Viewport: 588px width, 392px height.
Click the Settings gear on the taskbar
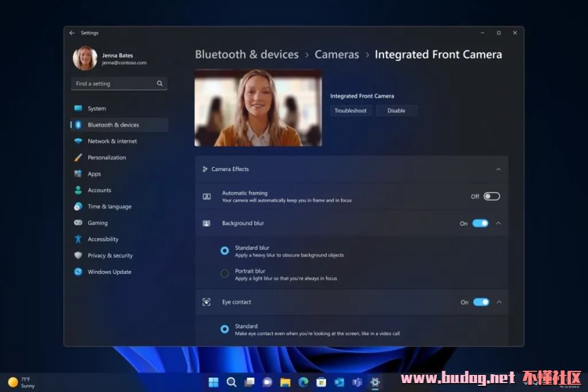375,382
